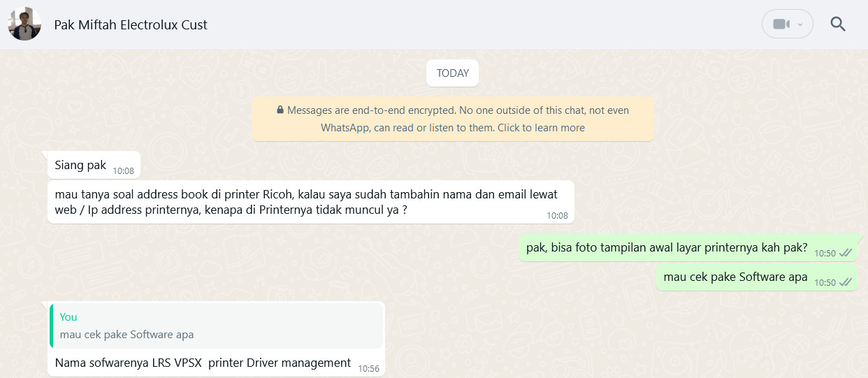The image size is (868, 378).
Task: Click the read ticks on the Software apa message
Action: pos(846,282)
